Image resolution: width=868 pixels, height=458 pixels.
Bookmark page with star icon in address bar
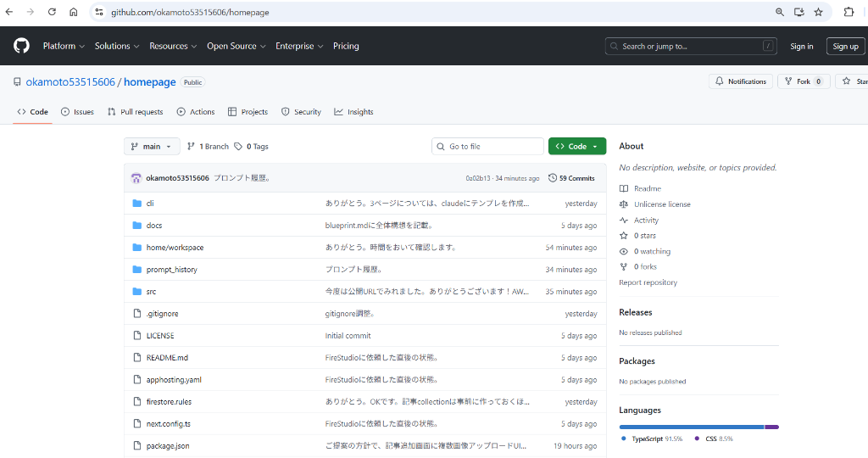tap(818, 12)
